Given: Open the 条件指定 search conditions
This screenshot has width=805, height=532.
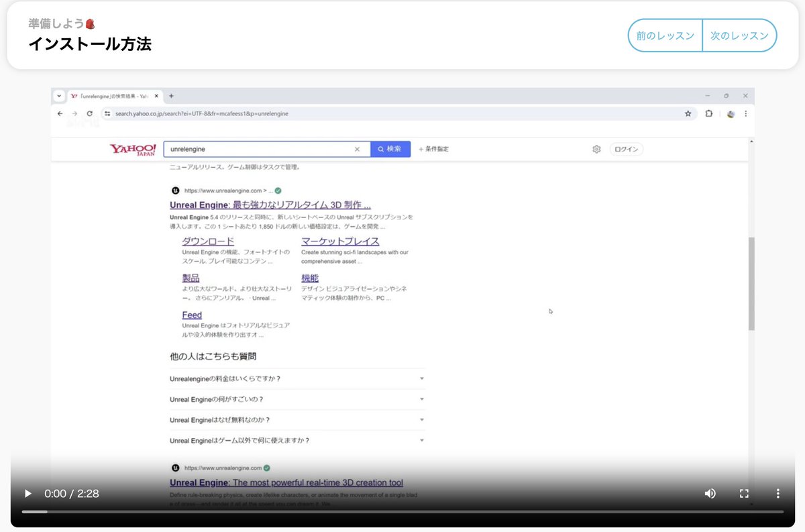Looking at the screenshot, I should pos(433,149).
